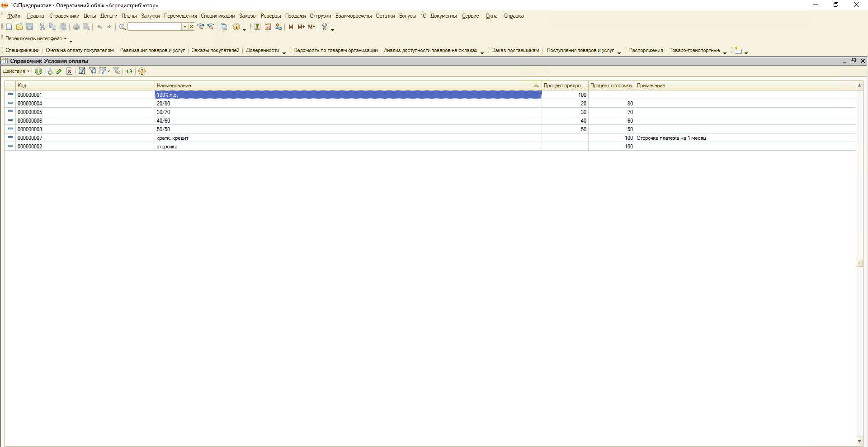This screenshot has width=868, height=447.
Task: Click the New document icon
Action: coord(9,27)
